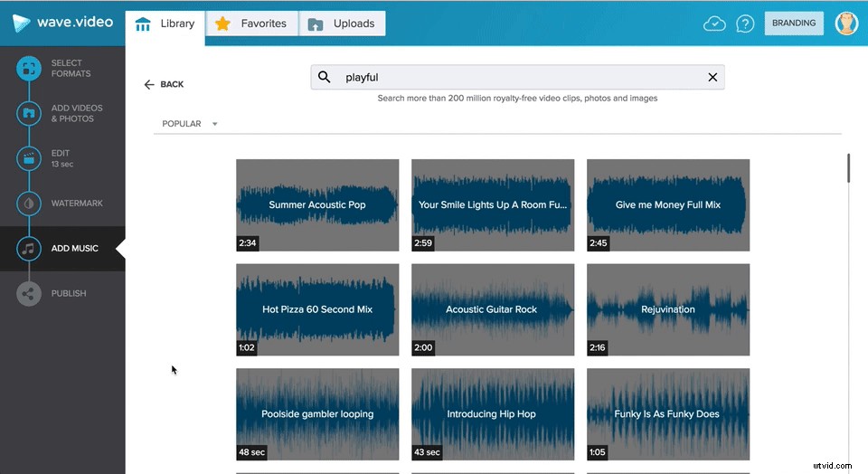Click the Favorites star icon
Screen dimensions: 868x474
click(x=222, y=24)
